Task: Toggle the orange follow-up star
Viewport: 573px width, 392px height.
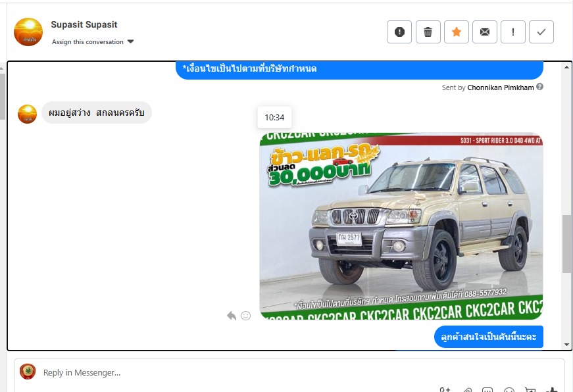Action: tap(457, 32)
